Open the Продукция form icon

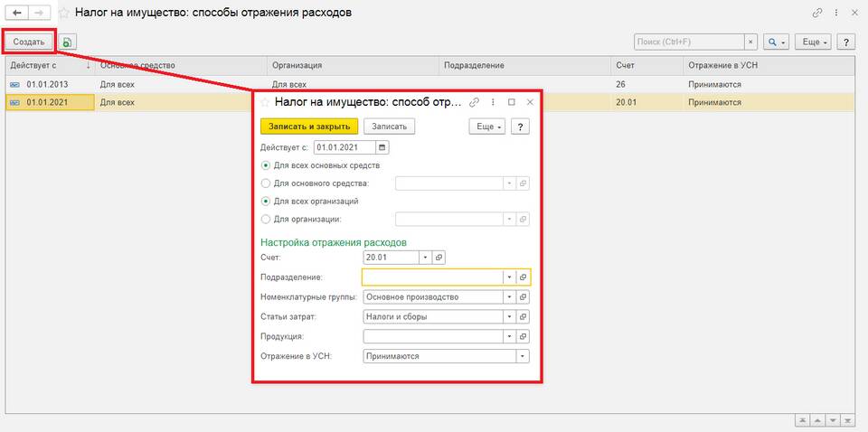[x=524, y=336]
